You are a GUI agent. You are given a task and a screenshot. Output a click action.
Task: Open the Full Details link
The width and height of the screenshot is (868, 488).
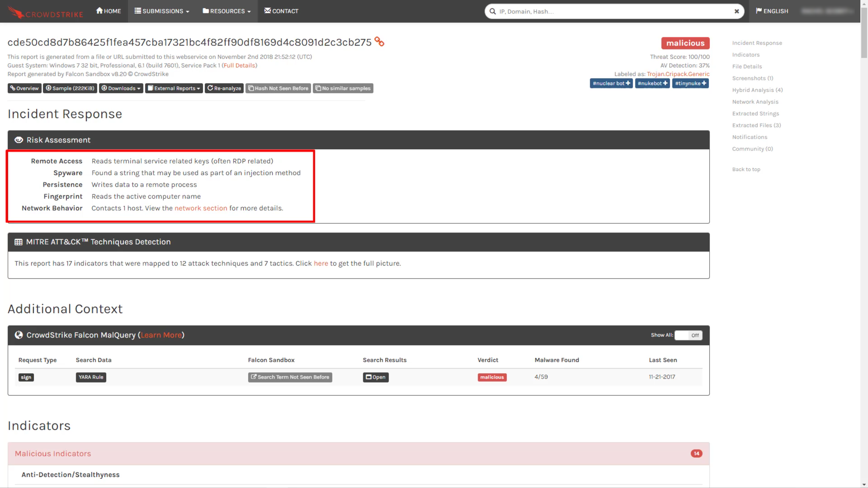coord(239,66)
